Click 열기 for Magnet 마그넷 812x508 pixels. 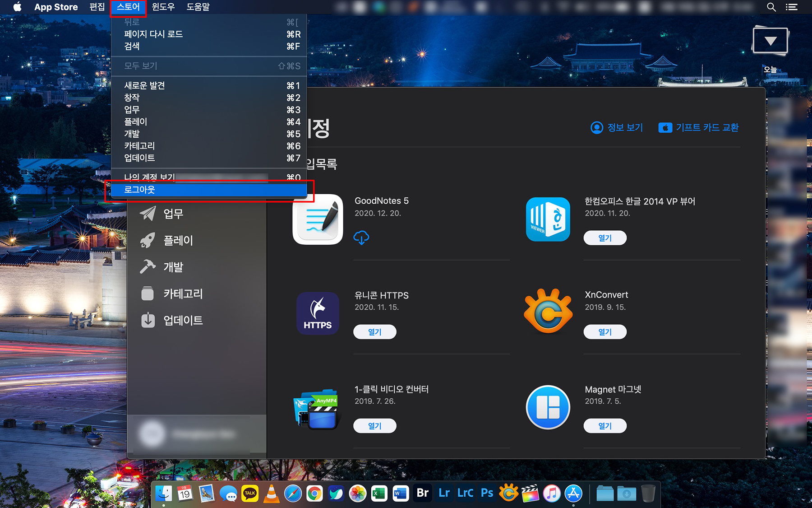[x=605, y=426]
